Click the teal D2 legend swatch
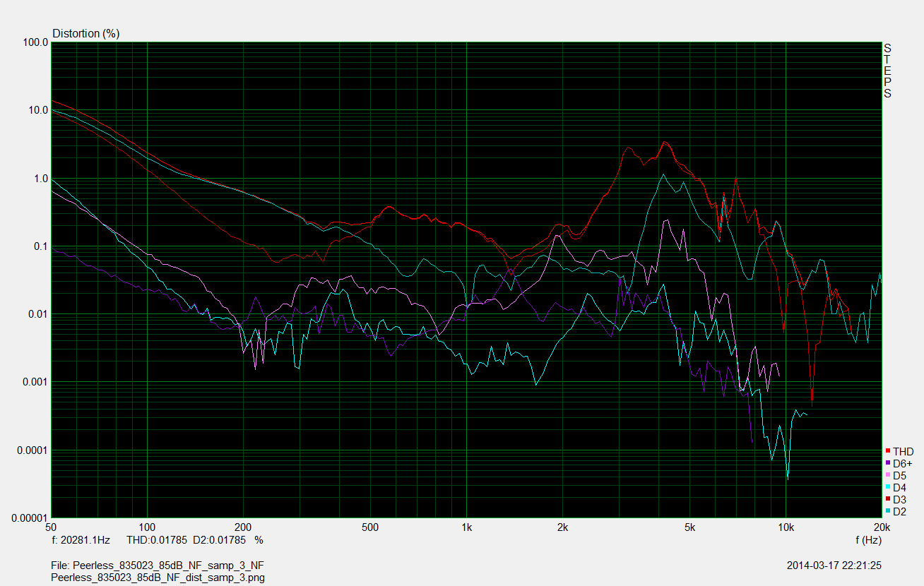Screen dimensions: 924x586 (x=888, y=511)
